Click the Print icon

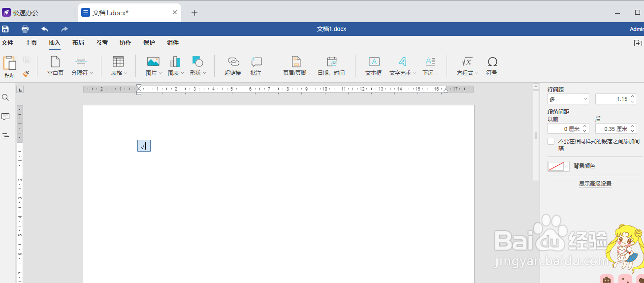25,29
